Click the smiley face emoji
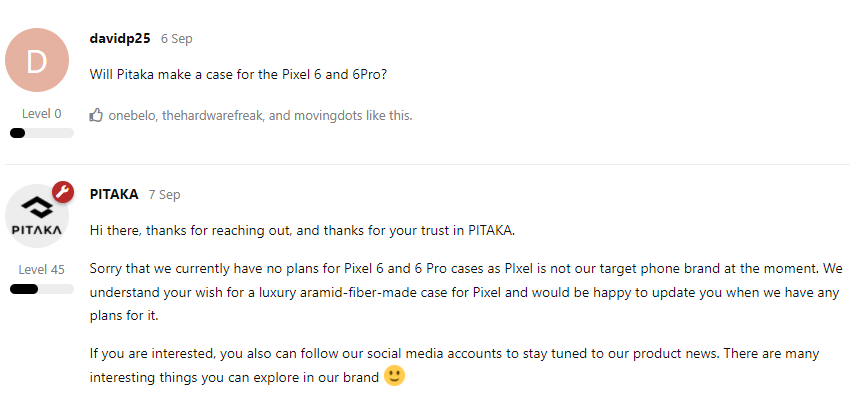This screenshot has height=415, width=859. [x=394, y=376]
